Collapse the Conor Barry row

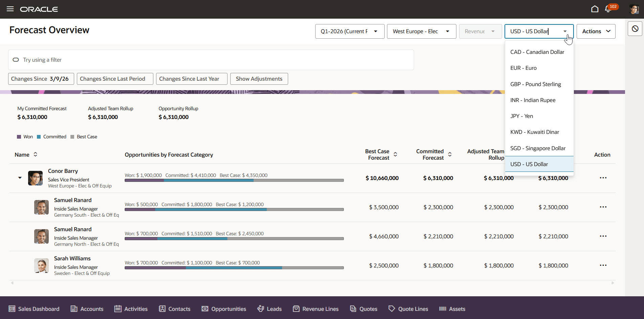click(20, 178)
